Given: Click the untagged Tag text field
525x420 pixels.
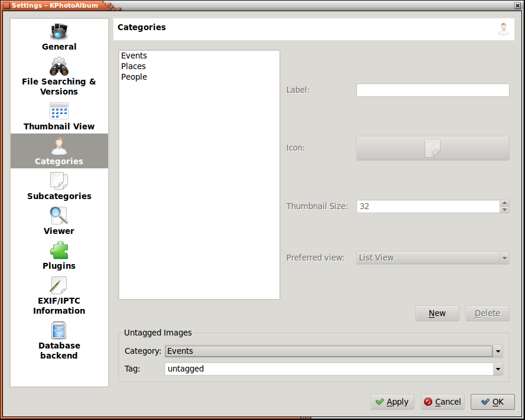Looking at the screenshot, I should [x=329, y=369].
